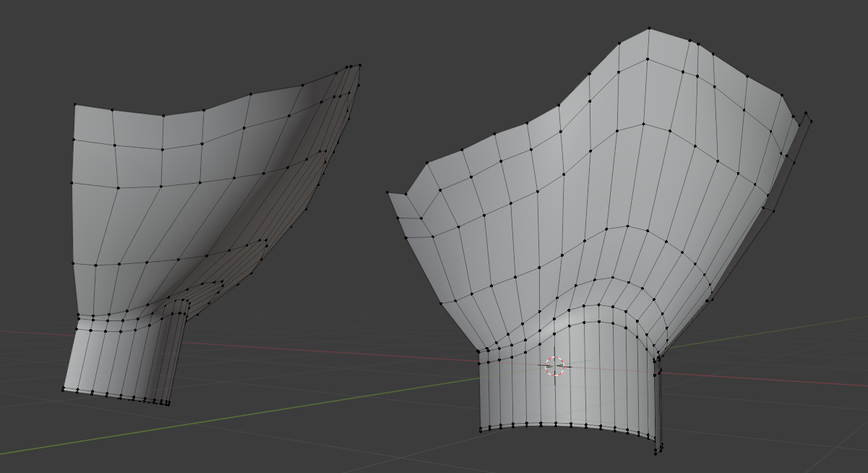Click the topmost peak vertex of the right mesh
Screen dimensions: 868x473
(649, 29)
